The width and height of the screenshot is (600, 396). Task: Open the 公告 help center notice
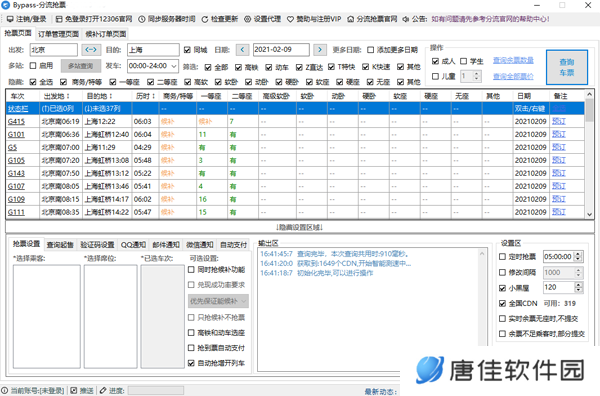(490, 19)
